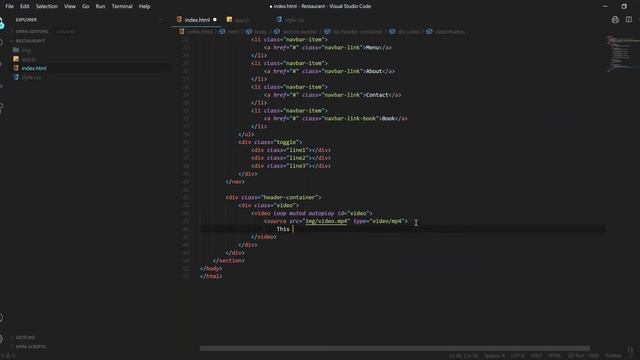This screenshot has height=360, width=640.
Task: Click the index.html breadcrumb
Action: coord(200,31)
